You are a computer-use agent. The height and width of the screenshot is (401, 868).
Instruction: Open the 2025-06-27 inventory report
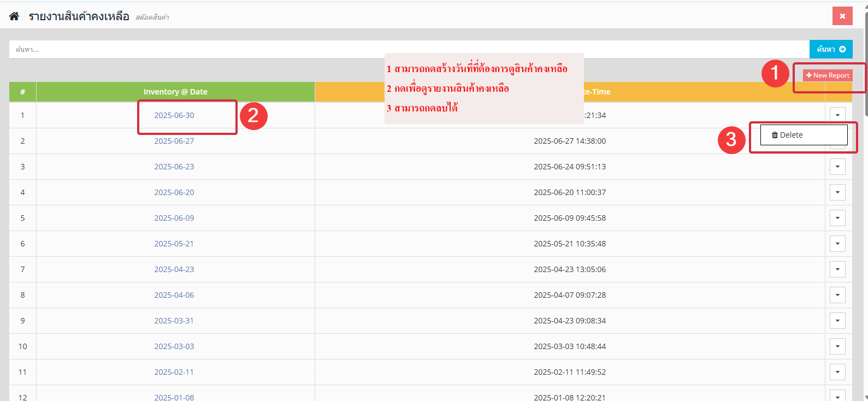point(174,141)
